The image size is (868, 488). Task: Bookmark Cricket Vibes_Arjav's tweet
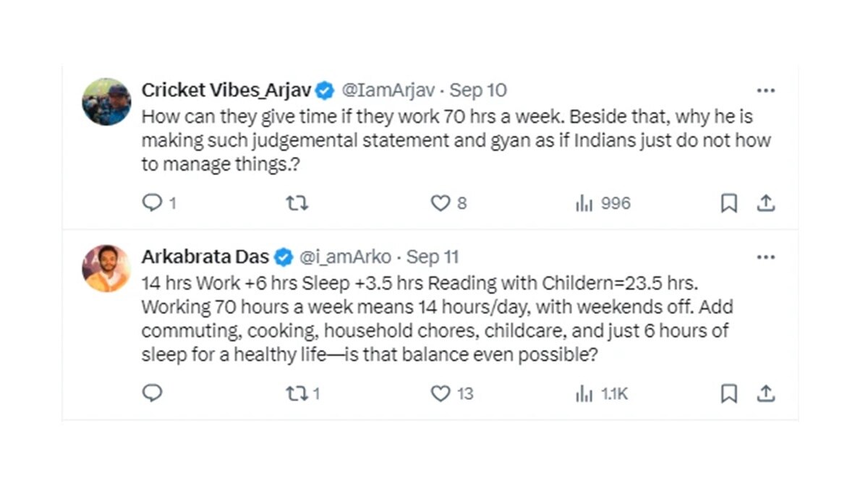click(x=729, y=204)
